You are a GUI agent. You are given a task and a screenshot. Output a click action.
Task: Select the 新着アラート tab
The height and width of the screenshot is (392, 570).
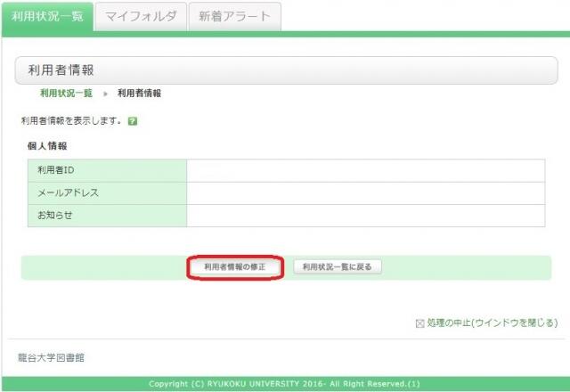pos(234,16)
